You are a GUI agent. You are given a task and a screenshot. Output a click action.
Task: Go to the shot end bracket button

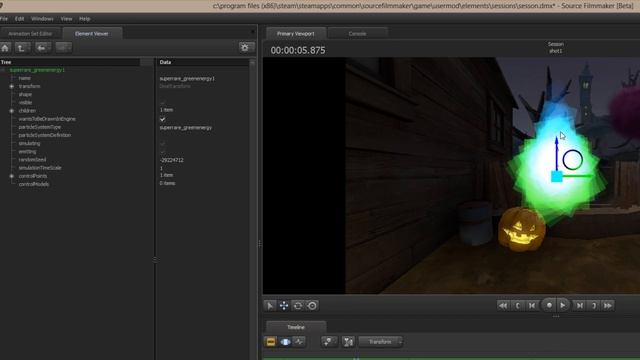coord(594,306)
